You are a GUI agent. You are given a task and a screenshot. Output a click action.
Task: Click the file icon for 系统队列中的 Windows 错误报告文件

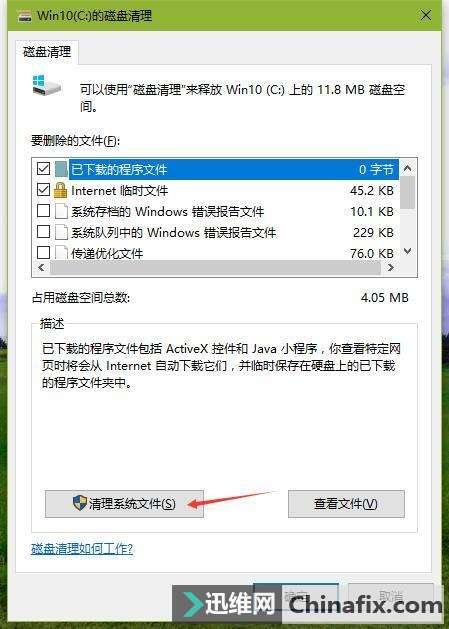tap(61, 232)
